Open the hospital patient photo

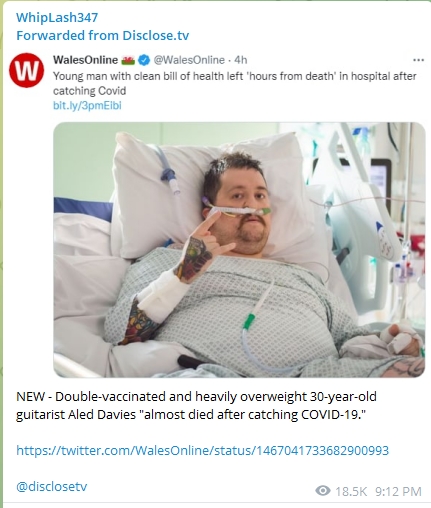point(239,250)
